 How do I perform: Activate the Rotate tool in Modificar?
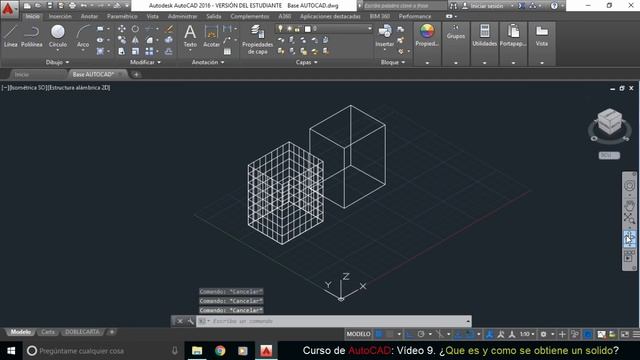[x=135, y=29]
